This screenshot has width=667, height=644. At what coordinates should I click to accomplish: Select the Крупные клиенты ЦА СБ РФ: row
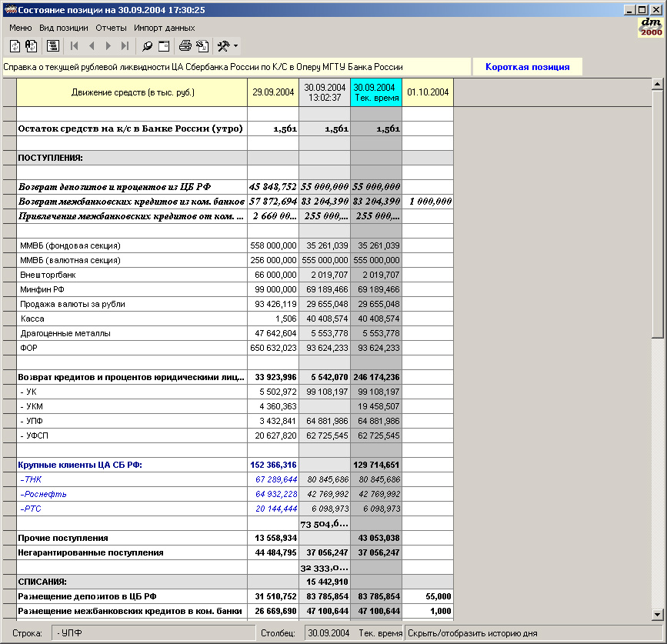click(x=132, y=465)
